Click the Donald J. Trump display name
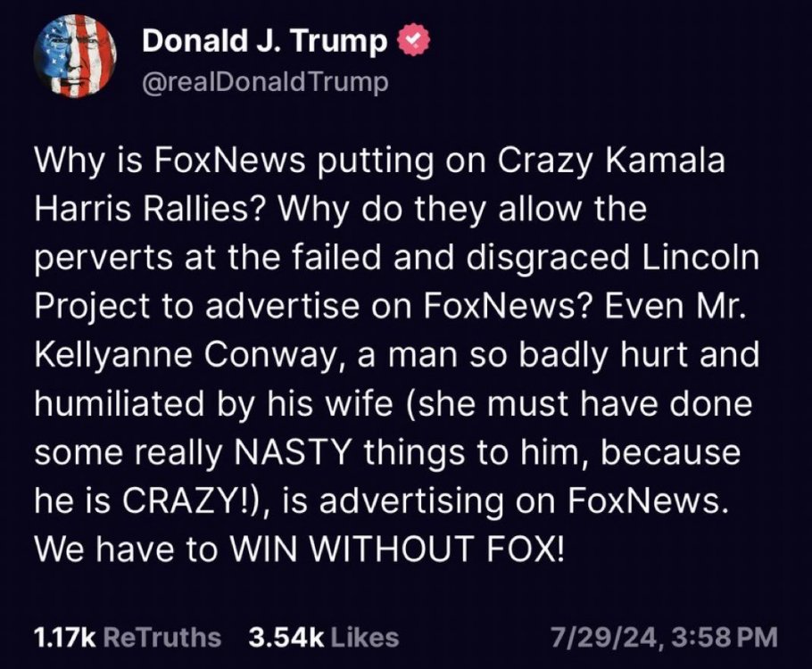 coord(265,41)
